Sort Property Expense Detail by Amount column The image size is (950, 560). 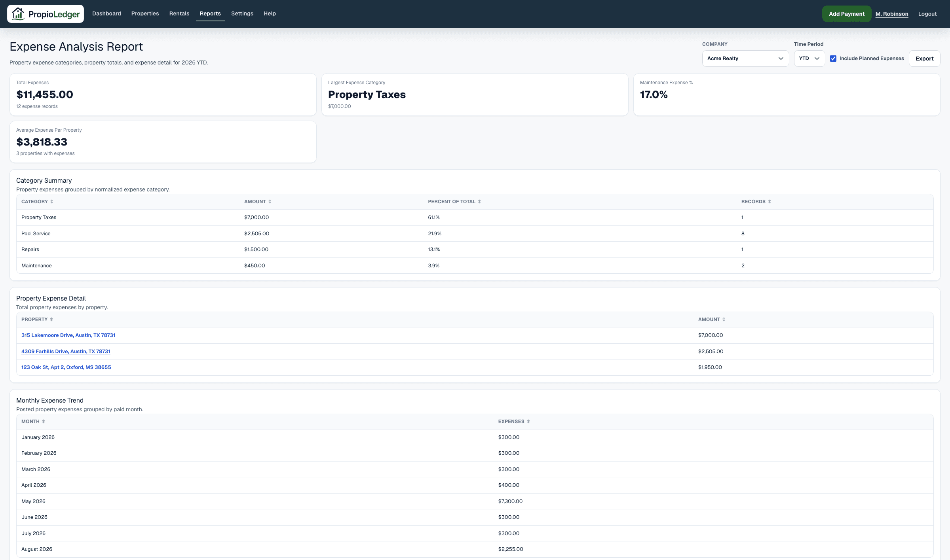click(x=712, y=320)
